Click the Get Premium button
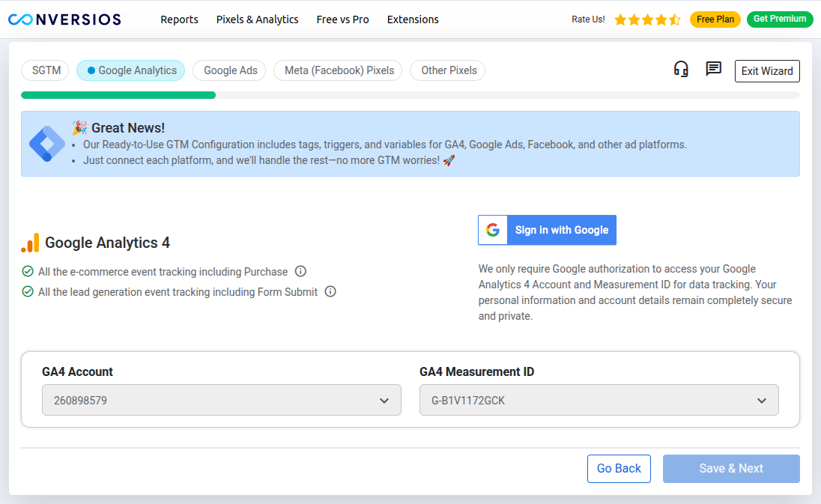This screenshot has height=504, width=821. click(x=780, y=19)
